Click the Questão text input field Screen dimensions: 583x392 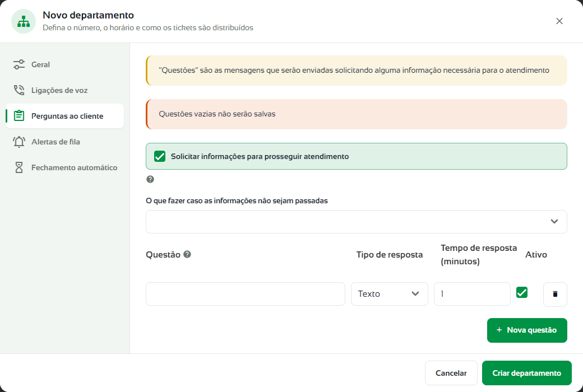point(246,294)
